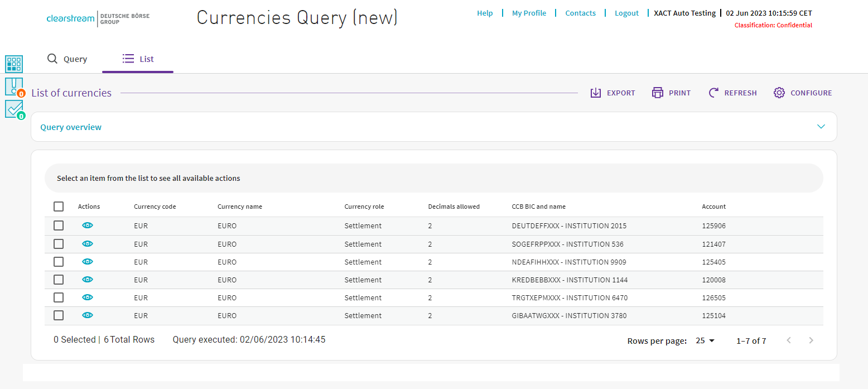Go to next page arrow
868x389 pixels.
811,340
